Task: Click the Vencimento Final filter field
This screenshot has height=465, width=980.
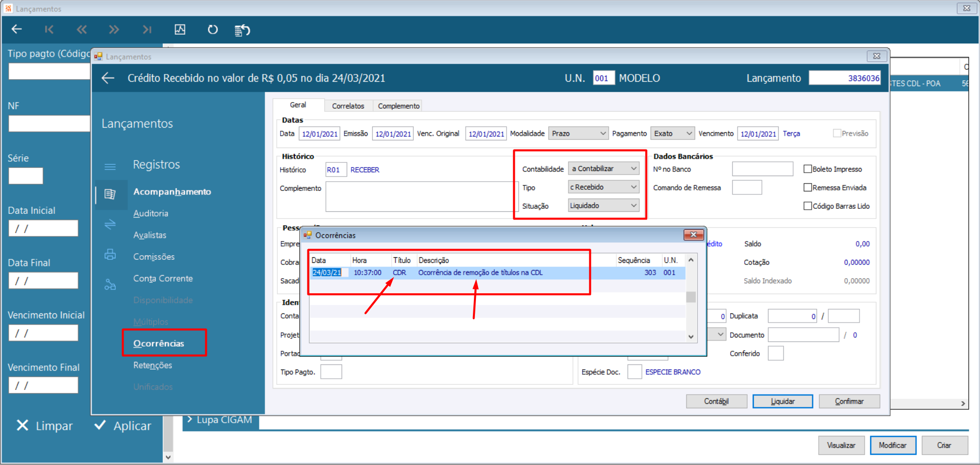Action: [x=43, y=385]
